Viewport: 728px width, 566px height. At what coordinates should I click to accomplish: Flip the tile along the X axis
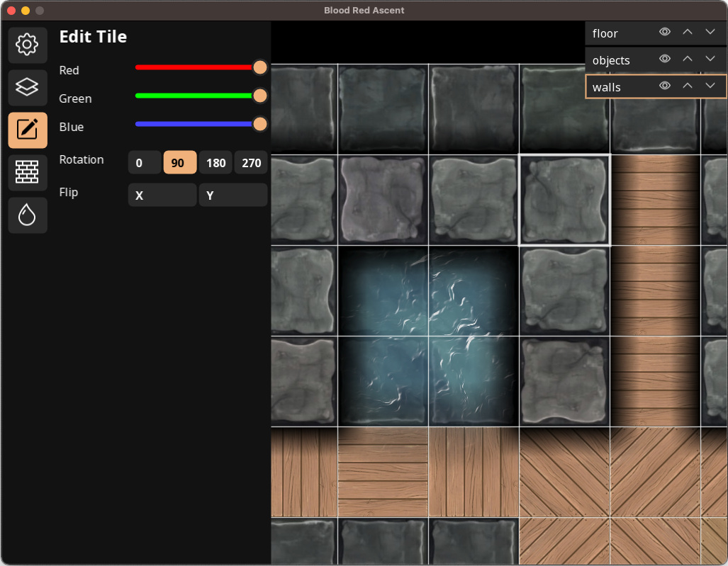(x=162, y=195)
